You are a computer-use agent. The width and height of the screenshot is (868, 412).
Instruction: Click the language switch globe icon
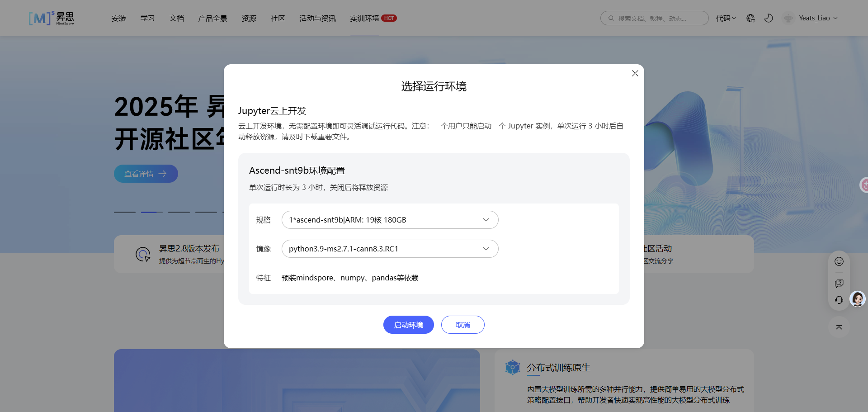(751, 18)
